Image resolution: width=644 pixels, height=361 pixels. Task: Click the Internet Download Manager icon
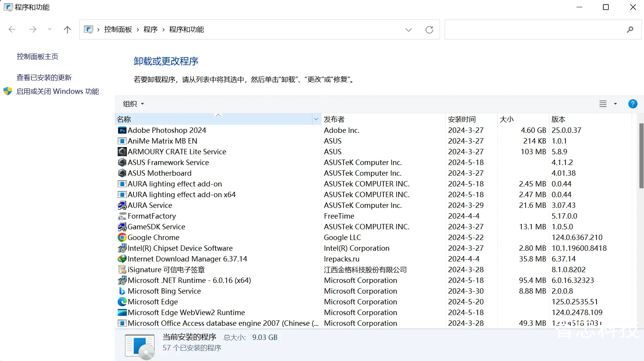coord(122,259)
